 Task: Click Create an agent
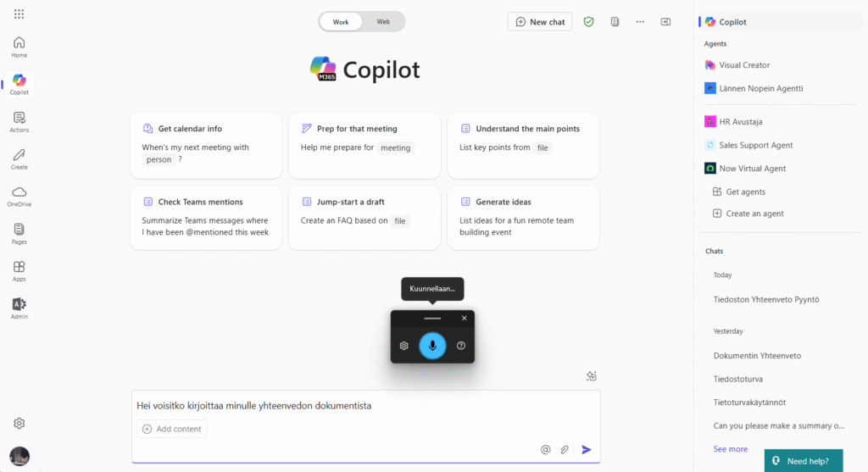[x=748, y=214]
